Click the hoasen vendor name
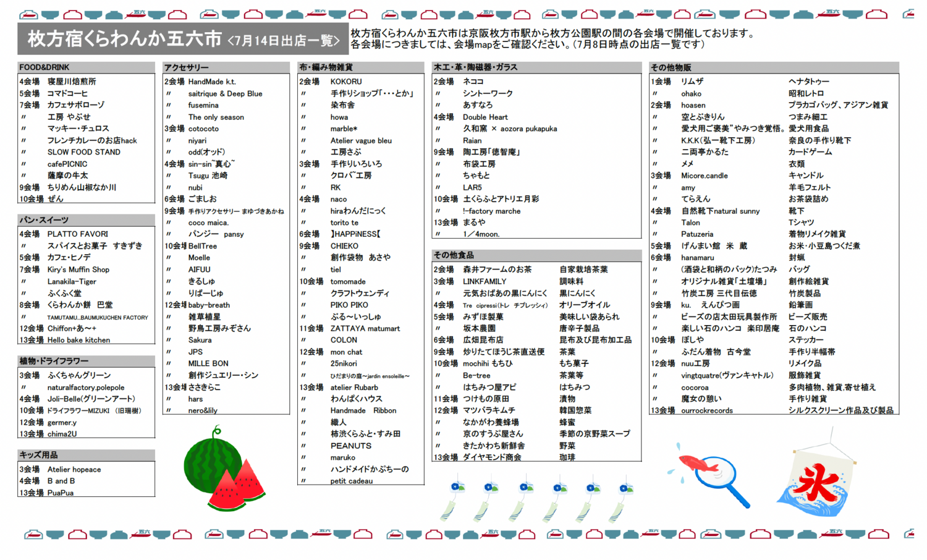 [x=693, y=105]
